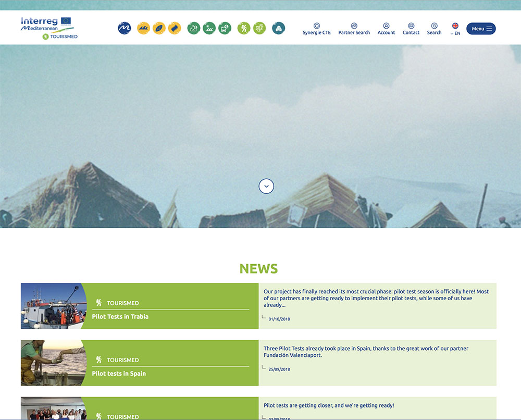Open the teal domed building icon

278,28
